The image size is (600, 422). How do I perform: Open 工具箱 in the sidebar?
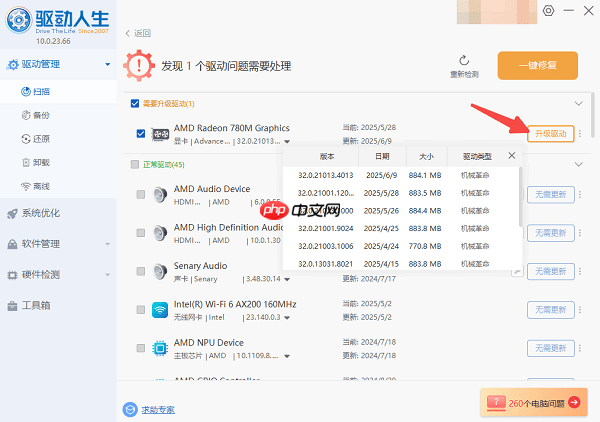click(58, 305)
